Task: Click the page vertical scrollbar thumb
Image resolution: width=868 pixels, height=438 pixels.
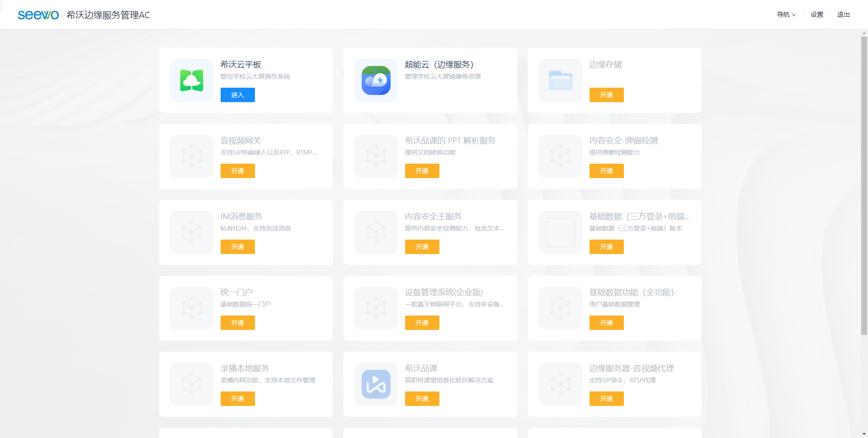Action: coord(864,186)
